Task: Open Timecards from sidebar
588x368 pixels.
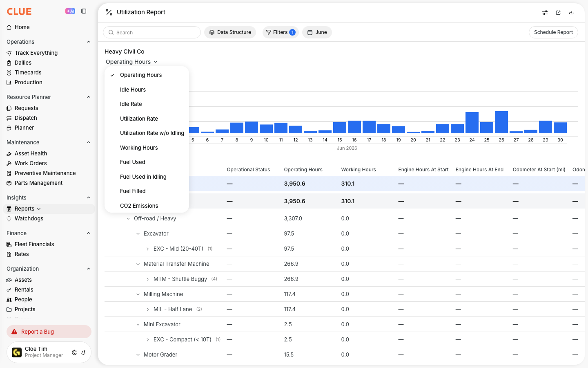Action: pos(28,72)
